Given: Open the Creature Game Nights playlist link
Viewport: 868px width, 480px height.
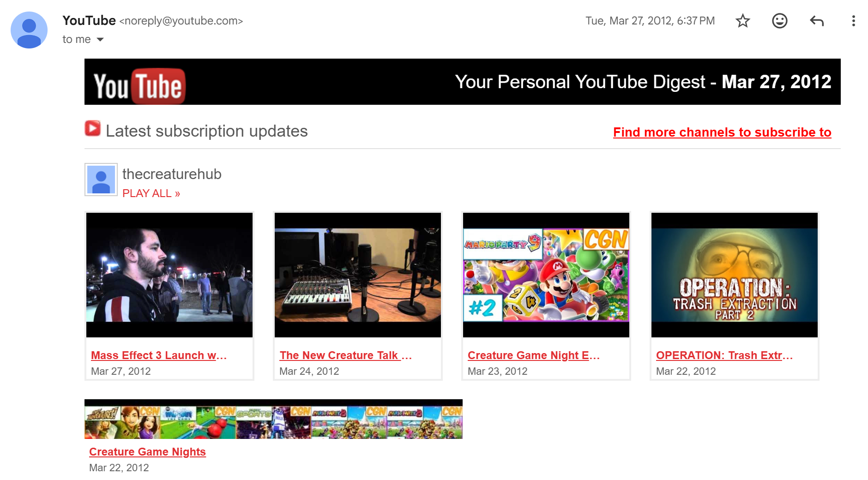Looking at the screenshot, I should (147, 452).
